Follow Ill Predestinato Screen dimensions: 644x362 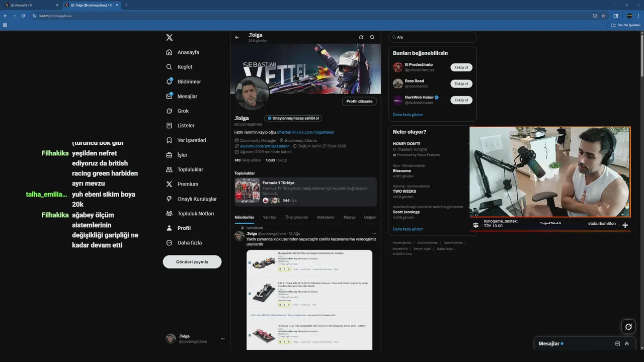[461, 67]
